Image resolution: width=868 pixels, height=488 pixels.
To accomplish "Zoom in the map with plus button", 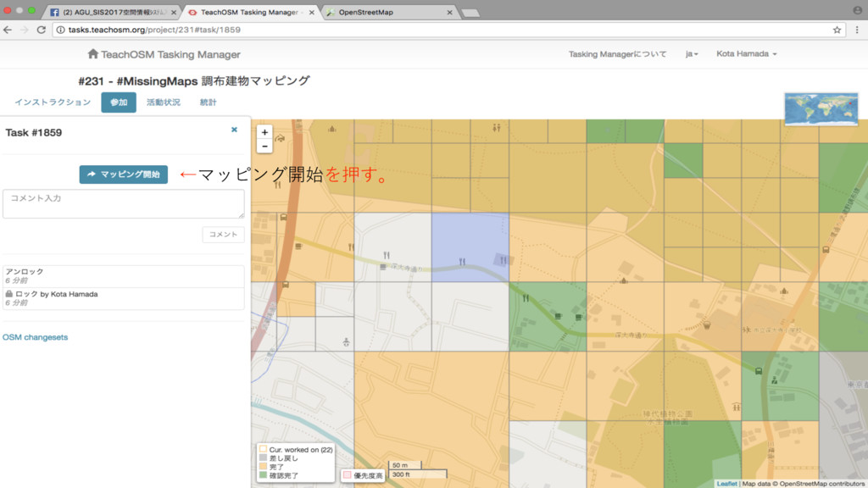I will [264, 132].
